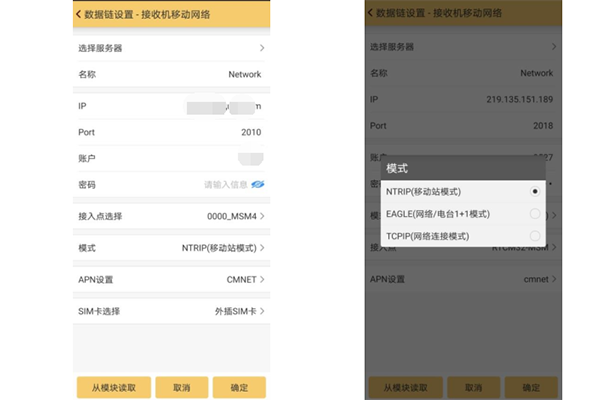
Task: Click 从模块读取 button on left screen
Action: tap(114, 387)
